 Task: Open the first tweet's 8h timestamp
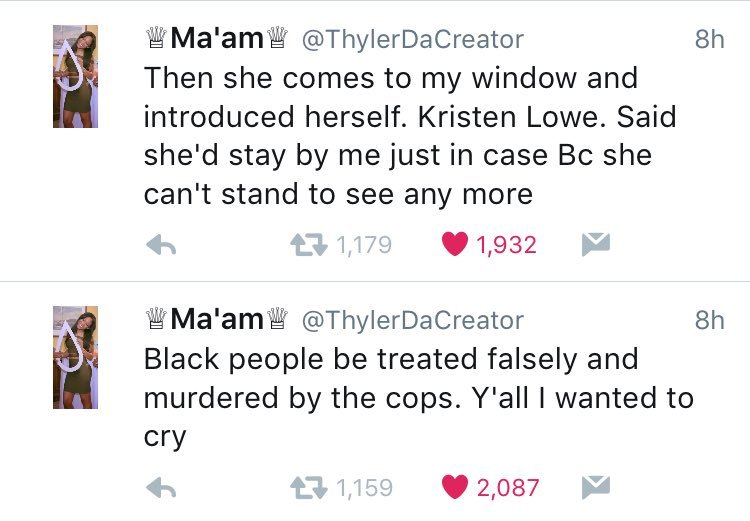tap(708, 39)
